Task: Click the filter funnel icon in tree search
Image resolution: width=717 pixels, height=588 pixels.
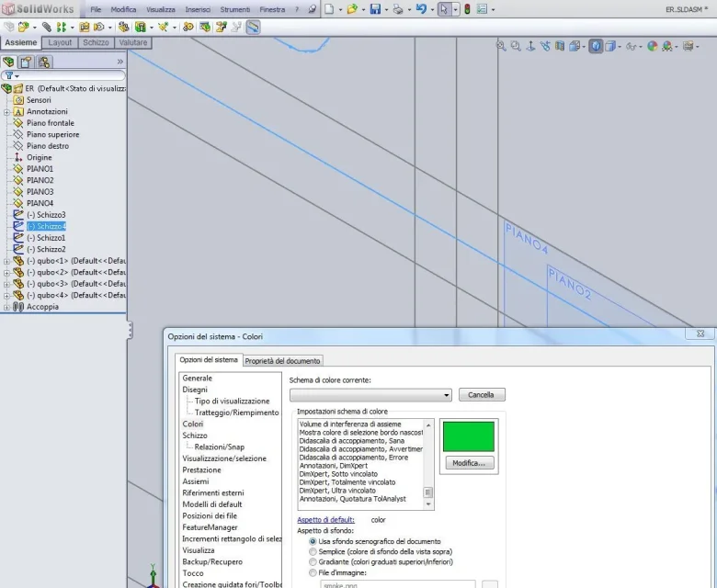Action: [x=9, y=75]
